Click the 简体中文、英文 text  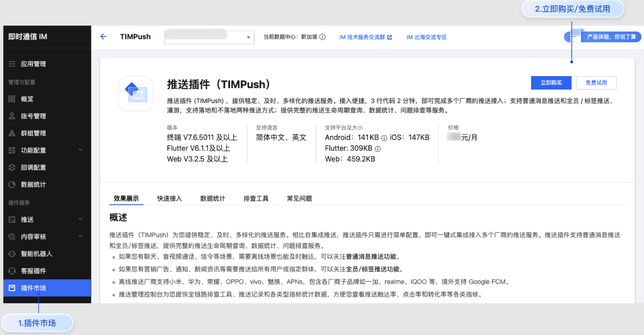[281, 137]
